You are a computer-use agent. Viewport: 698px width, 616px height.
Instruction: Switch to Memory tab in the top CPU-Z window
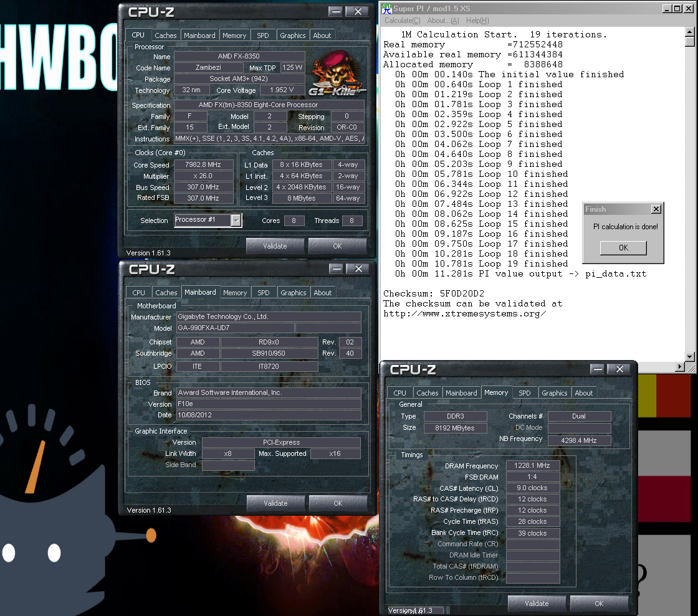(x=234, y=35)
